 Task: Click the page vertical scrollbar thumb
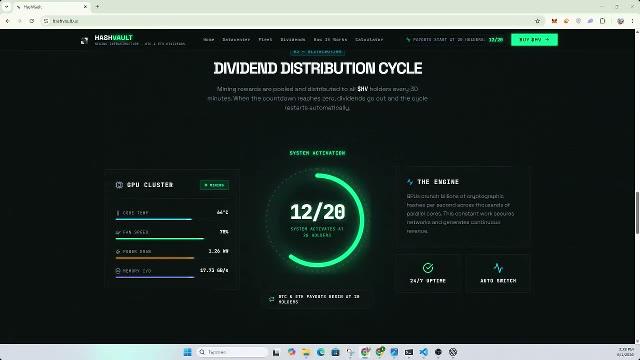(637, 212)
